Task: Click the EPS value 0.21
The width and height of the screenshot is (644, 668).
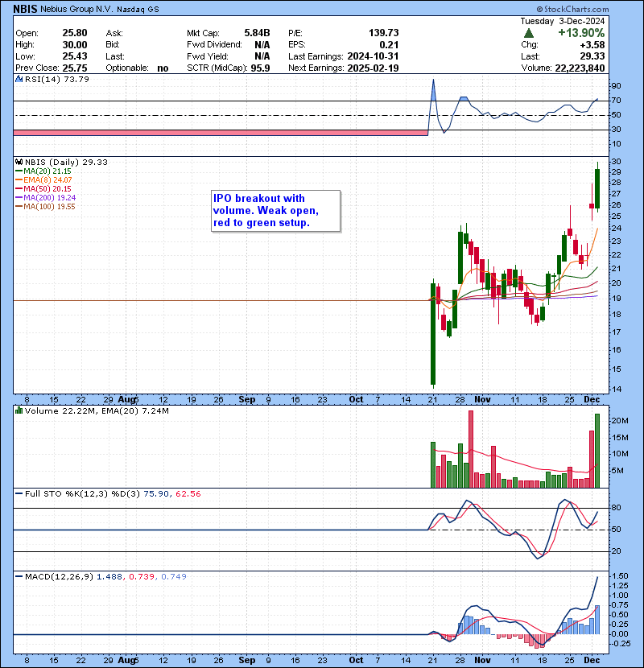Action: coord(389,45)
